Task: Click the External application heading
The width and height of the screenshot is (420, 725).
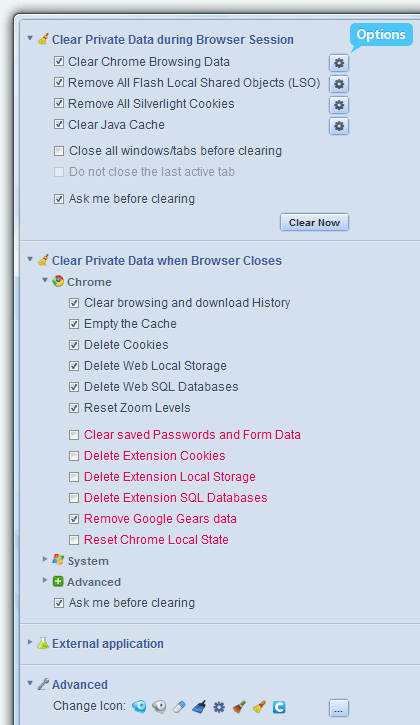Action: [x=108, y=644]
